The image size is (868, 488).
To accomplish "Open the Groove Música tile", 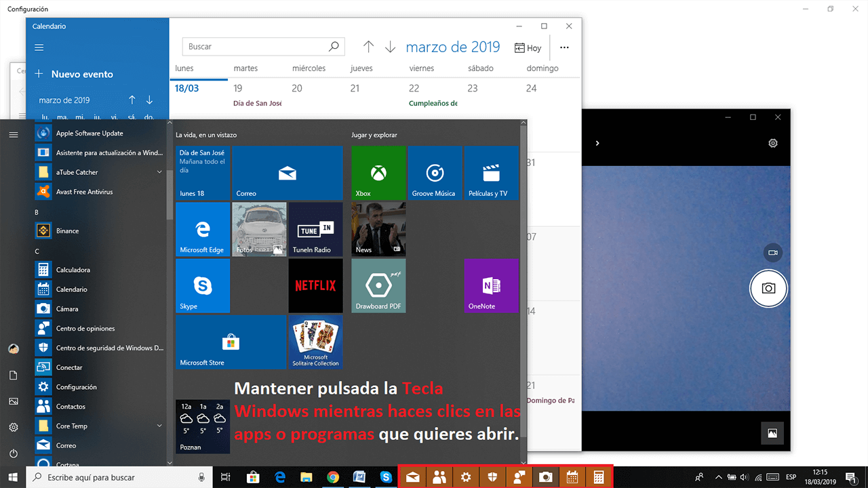I will [434, 173].
